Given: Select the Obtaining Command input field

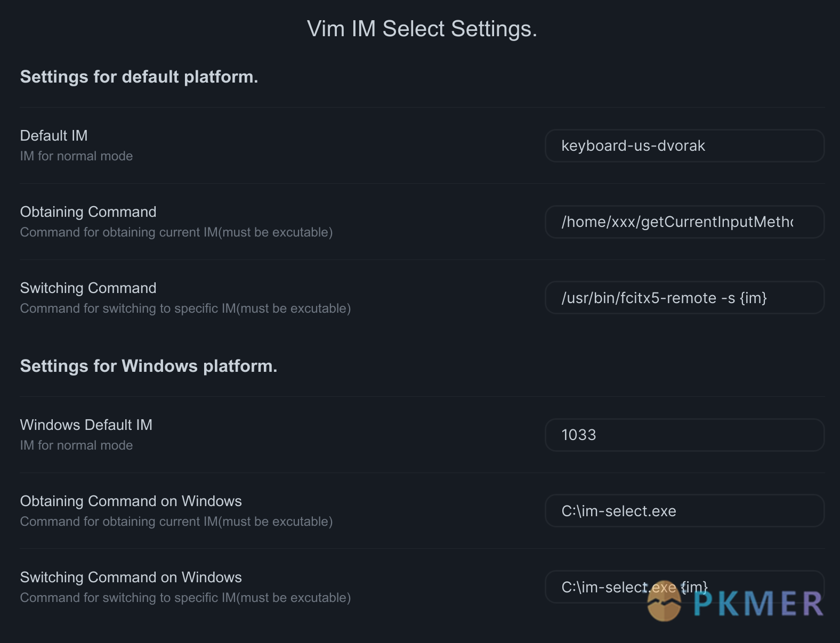Looking at the screenshot, I should (x=684, y=222).
